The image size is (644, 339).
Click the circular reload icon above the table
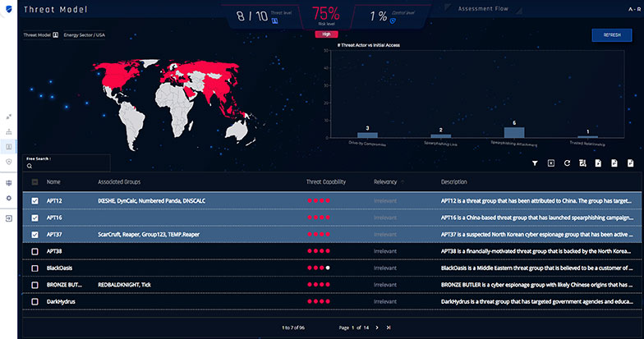click(566, 163)
